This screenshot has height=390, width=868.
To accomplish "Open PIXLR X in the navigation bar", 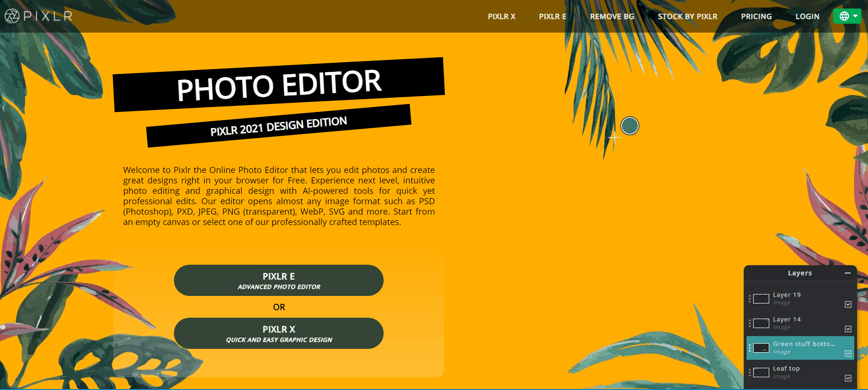I will (x=501, y=17).
